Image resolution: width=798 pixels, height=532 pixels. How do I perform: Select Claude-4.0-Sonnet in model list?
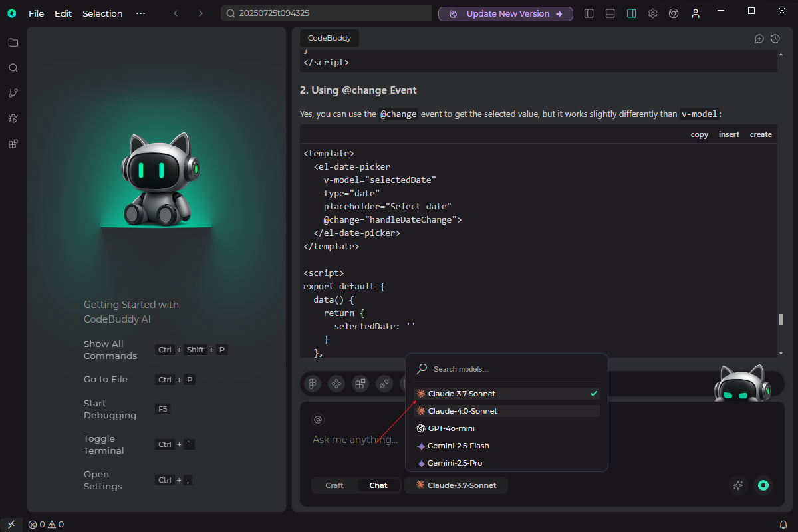507,411
